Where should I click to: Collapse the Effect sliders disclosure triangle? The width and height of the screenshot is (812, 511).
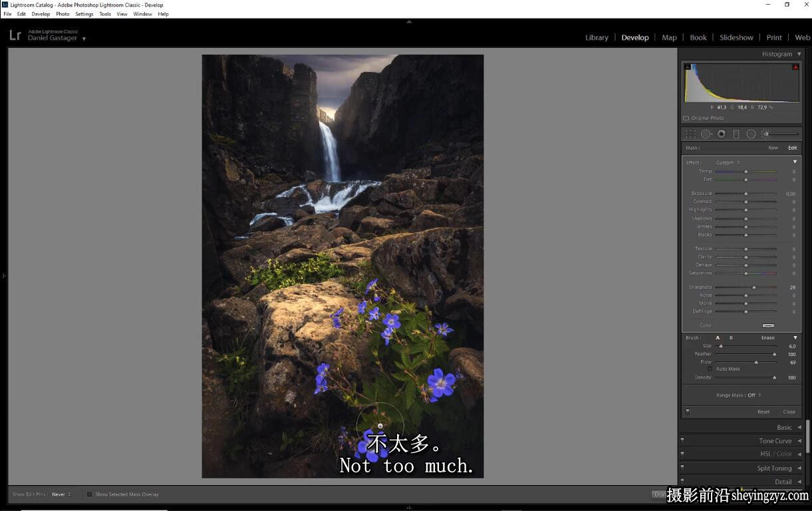795,162
